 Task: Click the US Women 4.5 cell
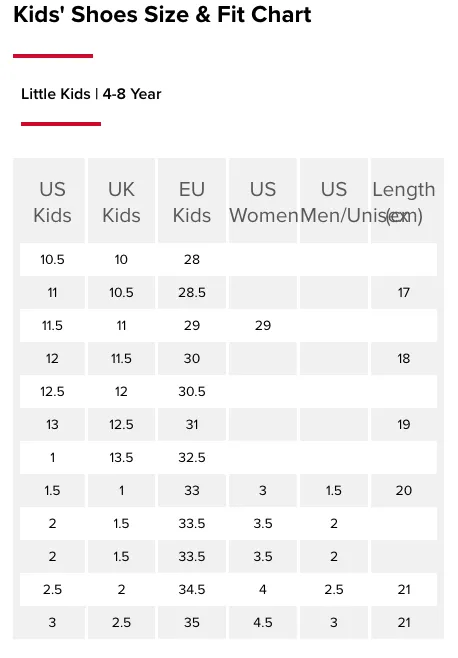pos(263,622)
